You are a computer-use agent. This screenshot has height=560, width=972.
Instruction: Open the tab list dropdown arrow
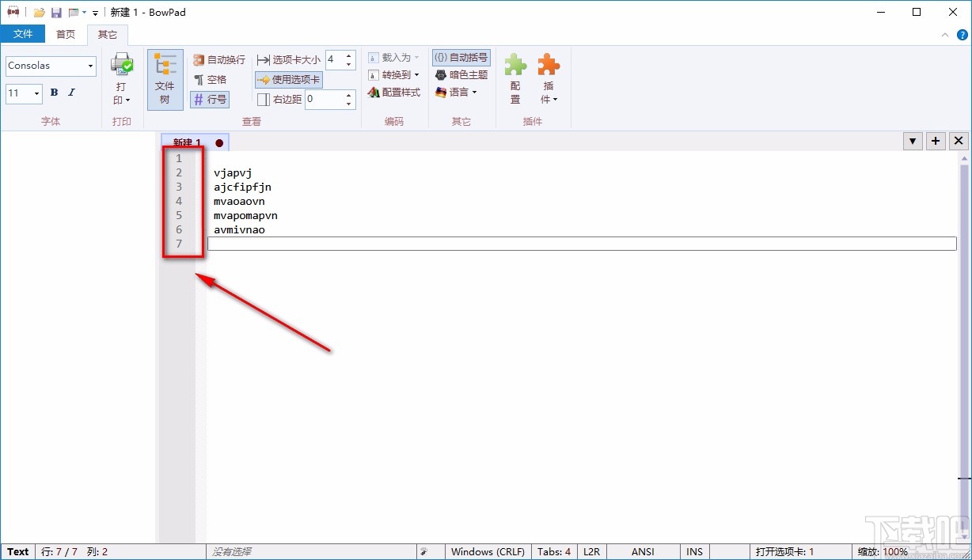[x=913, y=141]
